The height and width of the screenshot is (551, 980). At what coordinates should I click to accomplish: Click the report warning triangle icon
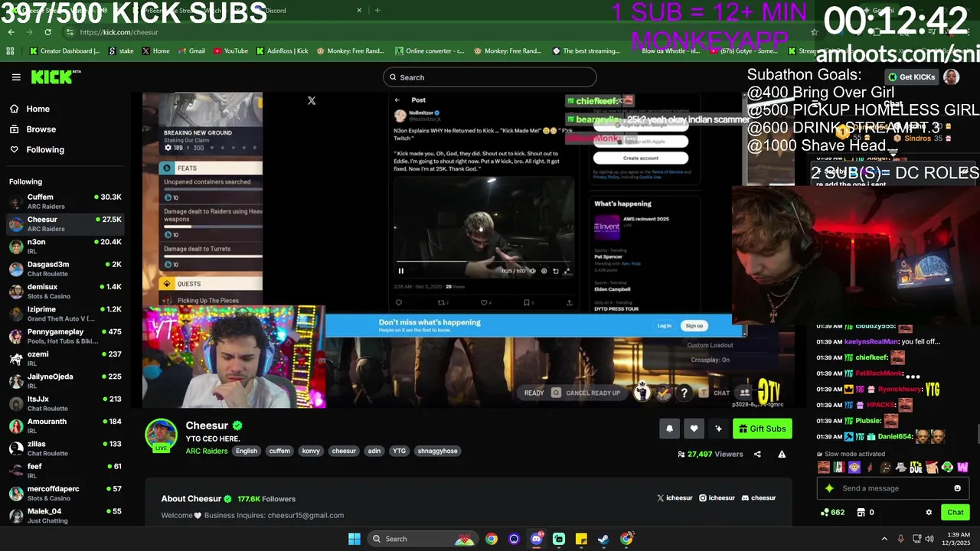(x=782, y=454)
